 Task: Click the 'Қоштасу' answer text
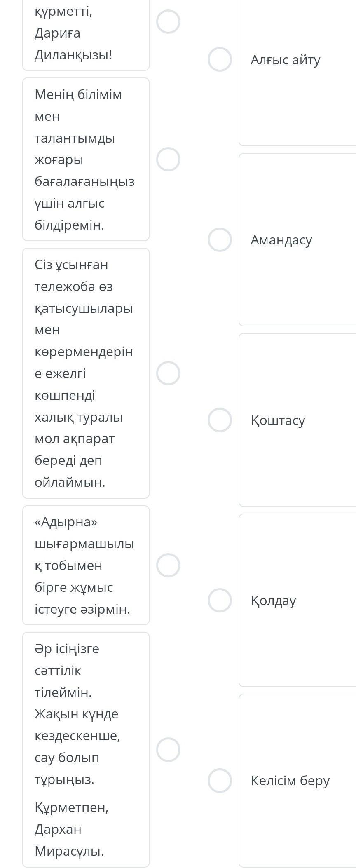[x=278, y=420]
